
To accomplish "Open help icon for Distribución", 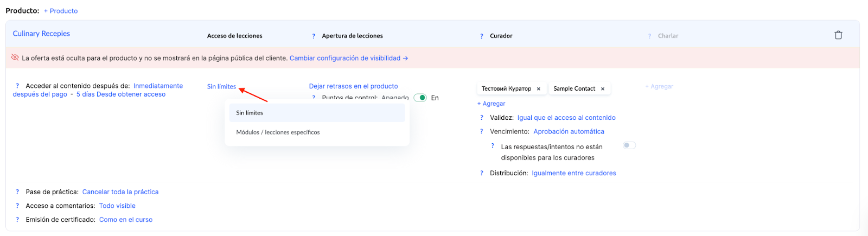I will pos(481,173).
